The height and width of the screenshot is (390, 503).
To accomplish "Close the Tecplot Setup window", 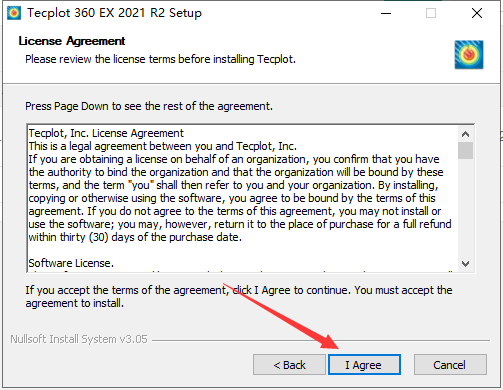I will tap(477, 13).
